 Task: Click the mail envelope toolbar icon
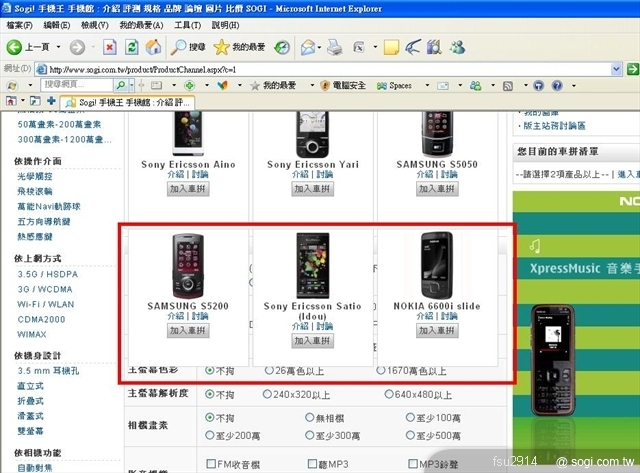[x=307, y=47]
